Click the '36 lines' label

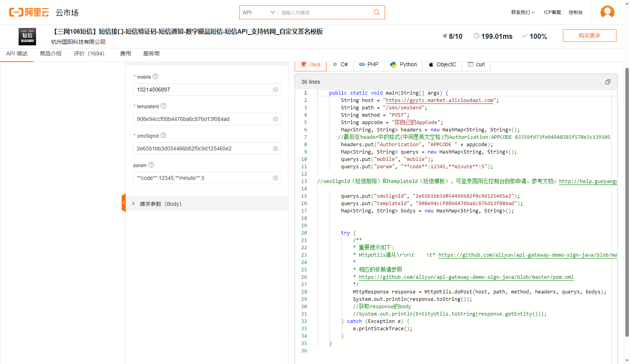tap(311, 82)
